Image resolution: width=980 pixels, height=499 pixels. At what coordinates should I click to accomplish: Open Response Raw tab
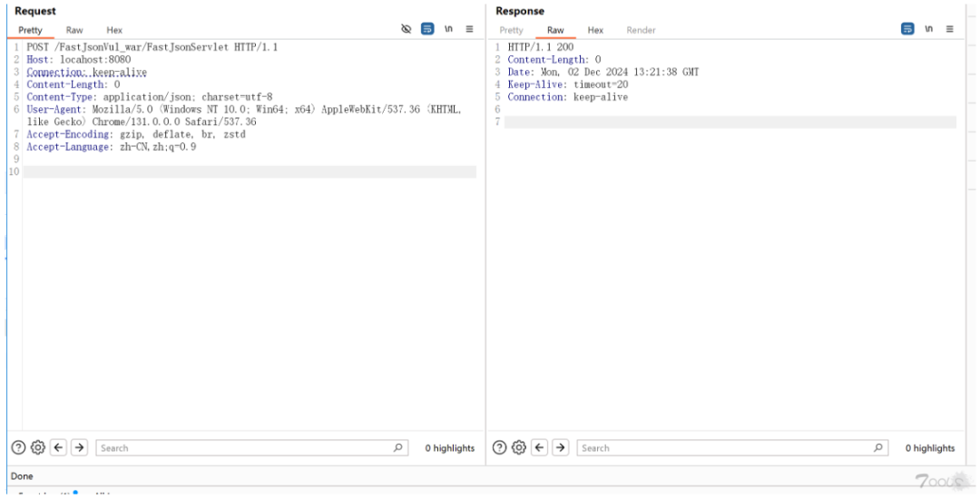[555, 30]
